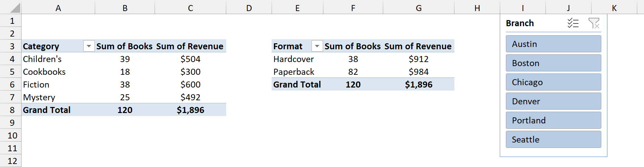This screenshot has height=167, width=644.
Task: Select row 2 header
Action: tap(11, 34)
